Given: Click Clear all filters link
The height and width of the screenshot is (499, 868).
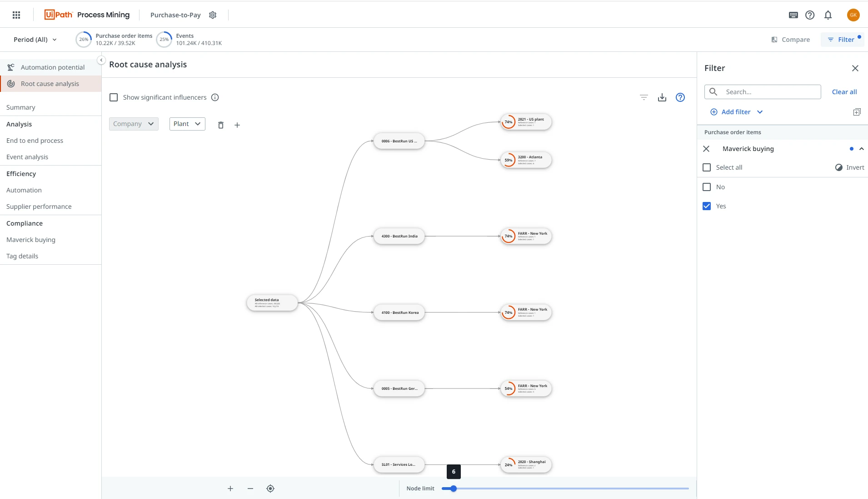Looking at the screenshot, I should pos(844,92).
